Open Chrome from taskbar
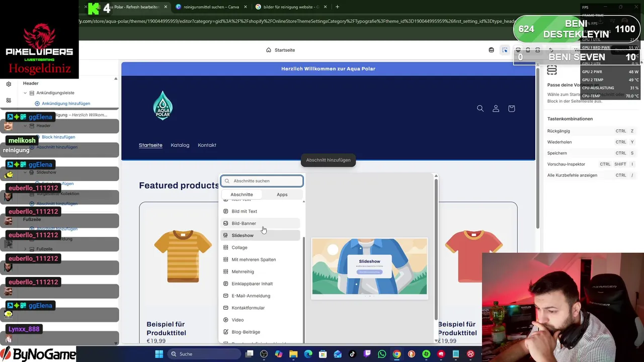Viewport: 644px width, 362px height. coord(396,354)
